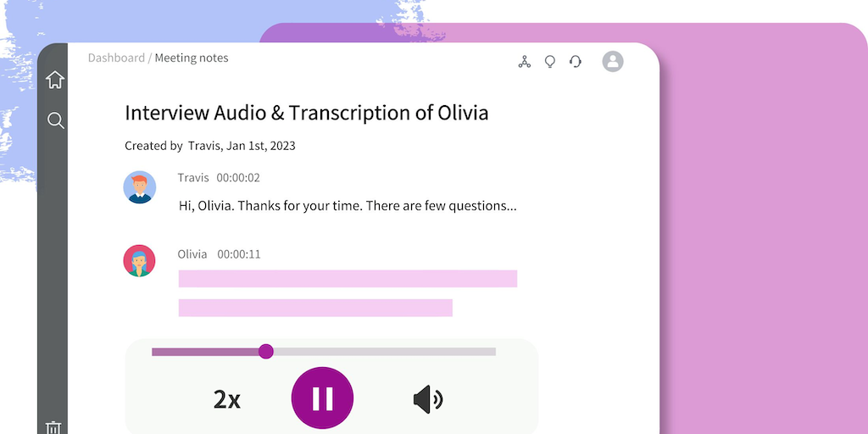868x434 pixels.
Task: Click Travis's avatar thumbnail
Action: (x=140, y=186)
